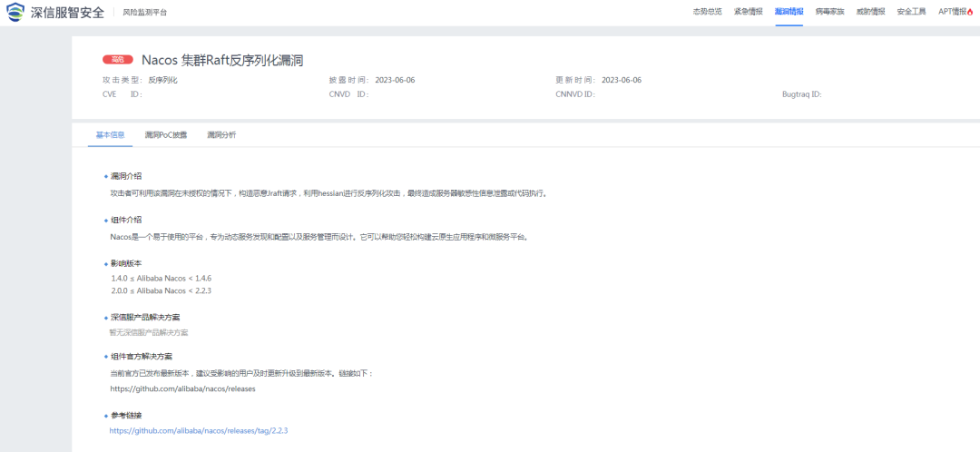The height and width of the screenshot is (452, 980).
Task: Click the flame icon beside APT情报
Action: [970, 11]
